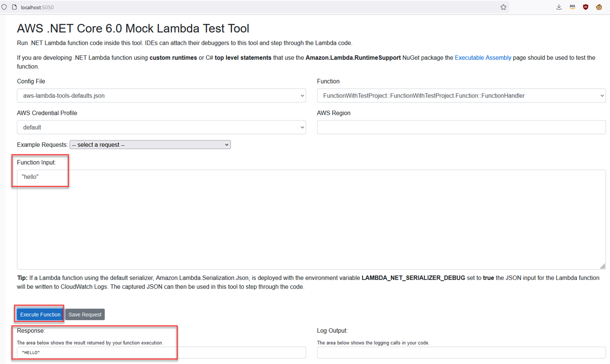Click the Example Requests label
Screen dimensions: 610x364
pyautogui.click(x=42, y=145)
